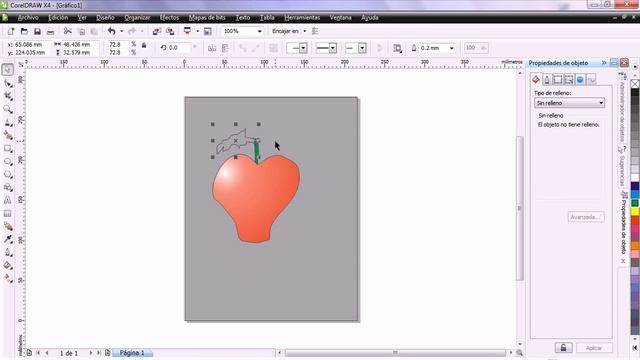This screenshot has height=360, width=640.
Task: Create a new document from toolbar
Action: point(11,31)
